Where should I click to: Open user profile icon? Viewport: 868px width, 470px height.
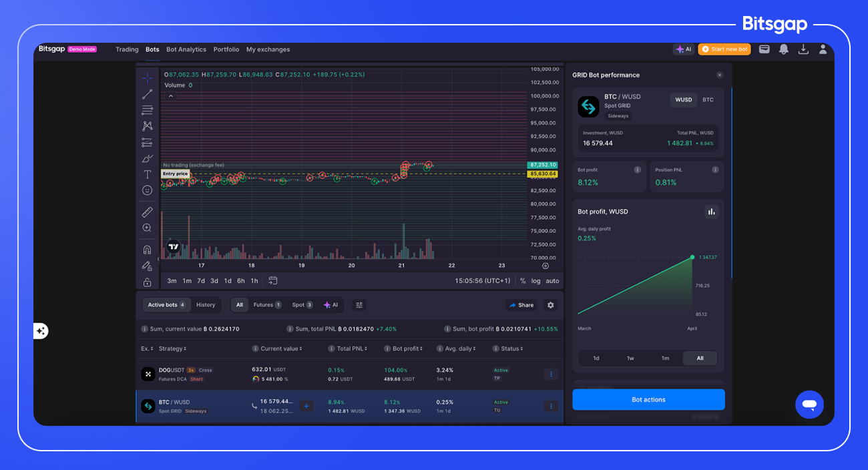823,49
